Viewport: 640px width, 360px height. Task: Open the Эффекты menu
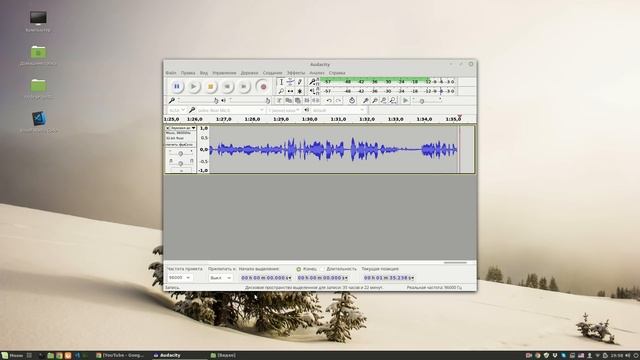(296, 73)
